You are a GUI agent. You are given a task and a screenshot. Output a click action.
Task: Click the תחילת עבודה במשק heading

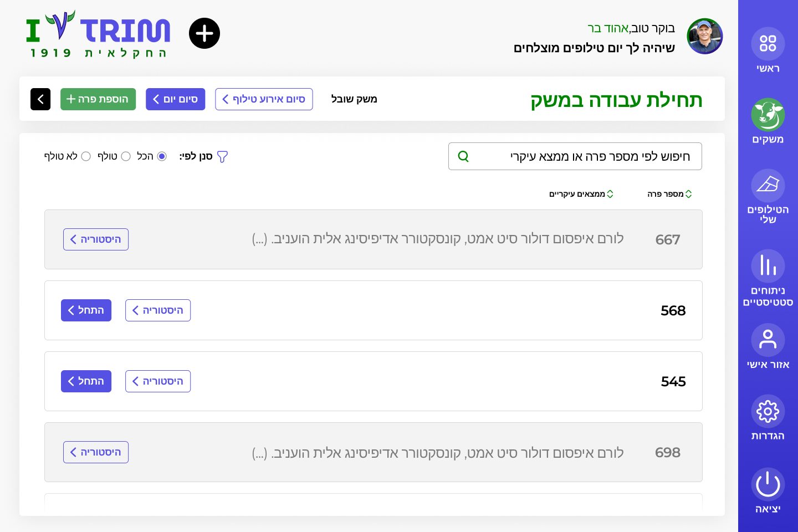pyautogui.click(x=616, y=100)
